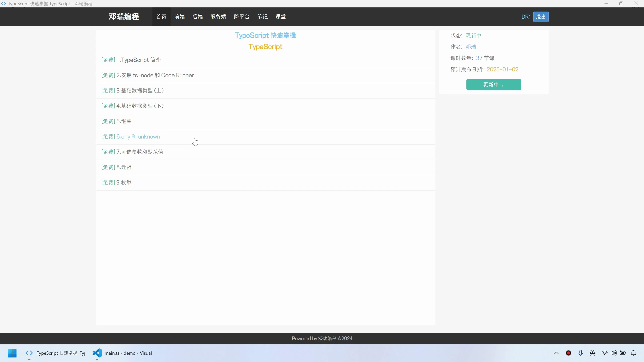
Task: Click the 退出 logout button
Action: (x=541, y=17)
